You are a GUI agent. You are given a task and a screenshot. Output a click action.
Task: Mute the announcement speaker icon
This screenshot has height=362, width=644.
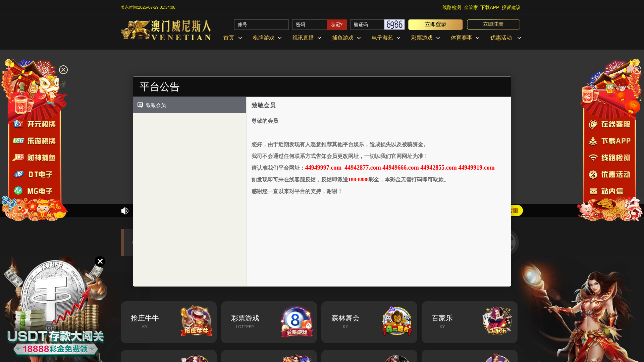tap(125, 211)
